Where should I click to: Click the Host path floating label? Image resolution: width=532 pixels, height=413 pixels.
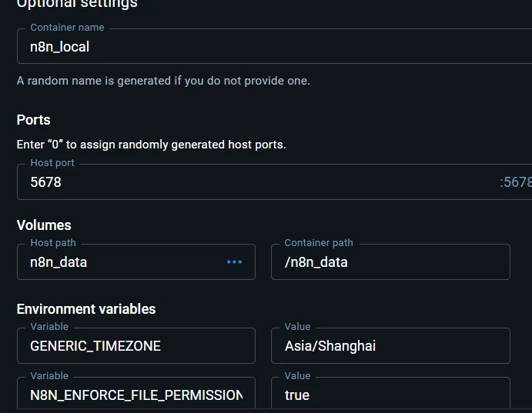[53, 243]
